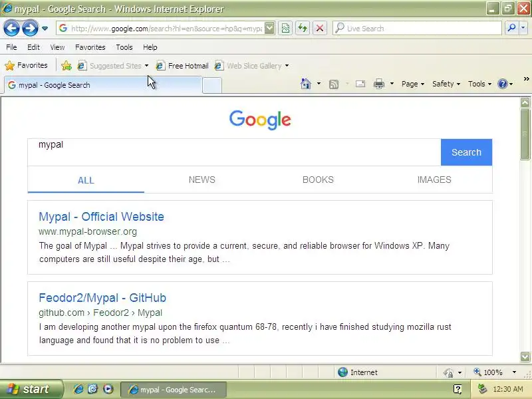Switch to the NEWS results tab
The height and width of the screenshot is (399, 532).
coord(202,180)
